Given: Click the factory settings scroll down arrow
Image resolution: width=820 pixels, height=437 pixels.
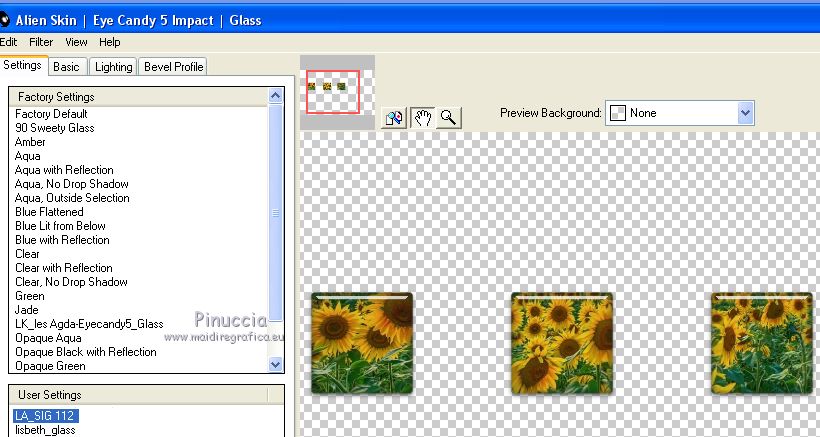Looking at the screenshot, I should click(275, 364).
